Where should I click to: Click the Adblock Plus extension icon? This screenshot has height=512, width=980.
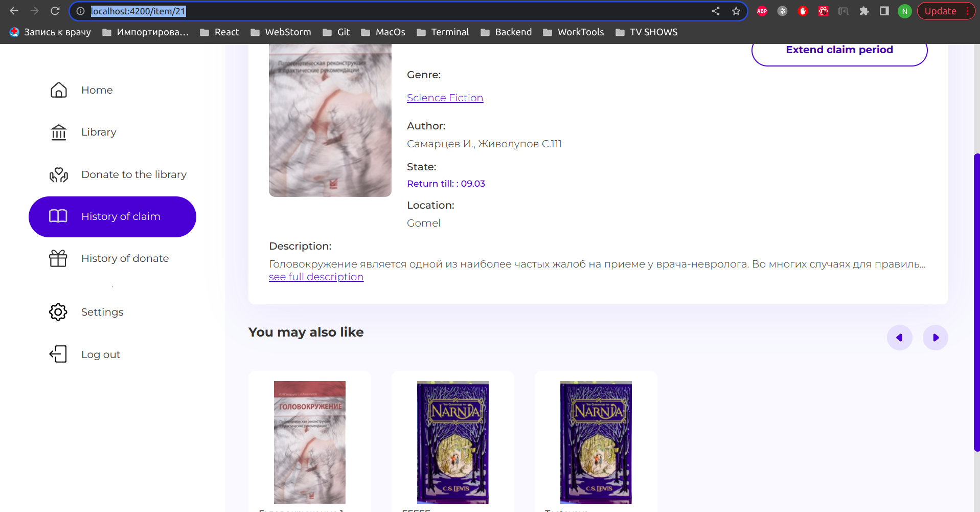click(761, 11)
